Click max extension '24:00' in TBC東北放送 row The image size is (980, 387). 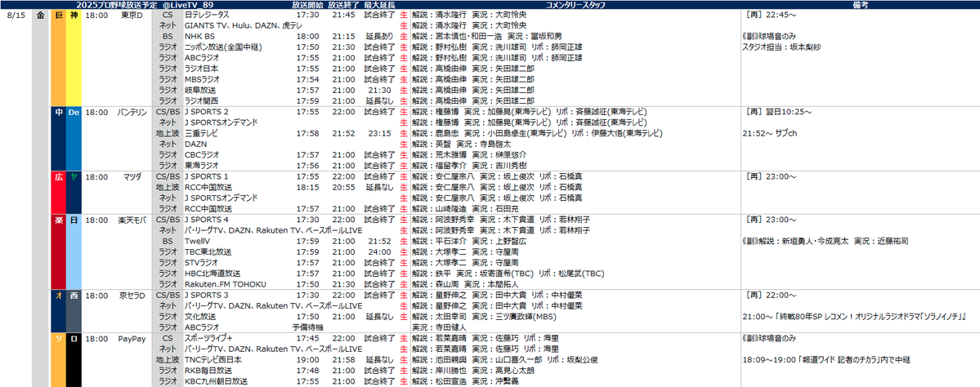(x=380, y=251)
